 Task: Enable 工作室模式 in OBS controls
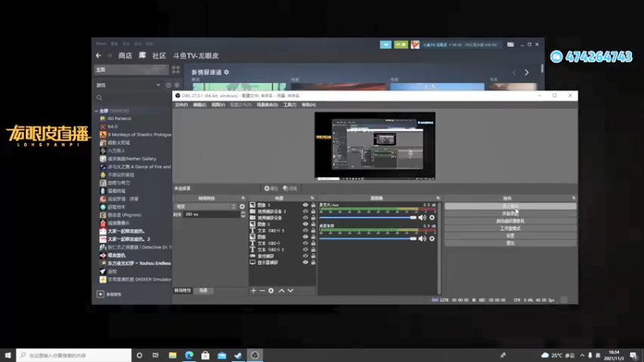(510, 228)
